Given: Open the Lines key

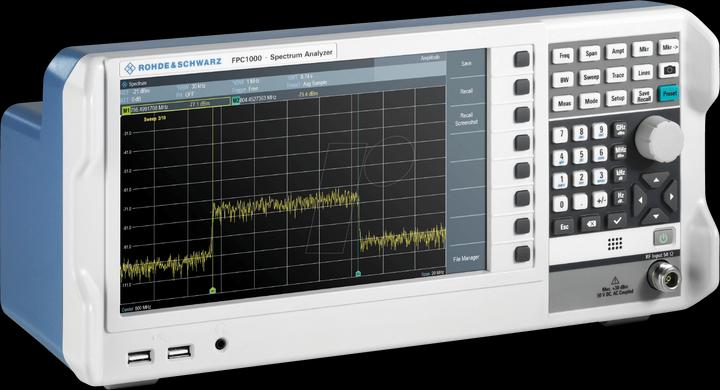Looking at the screenshot, I should (643, 73).
